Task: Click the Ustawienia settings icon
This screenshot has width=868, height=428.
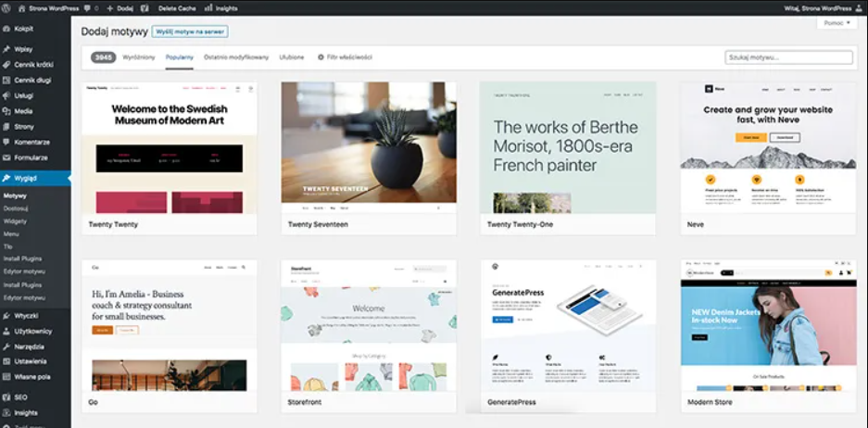Action: (6, 361)
